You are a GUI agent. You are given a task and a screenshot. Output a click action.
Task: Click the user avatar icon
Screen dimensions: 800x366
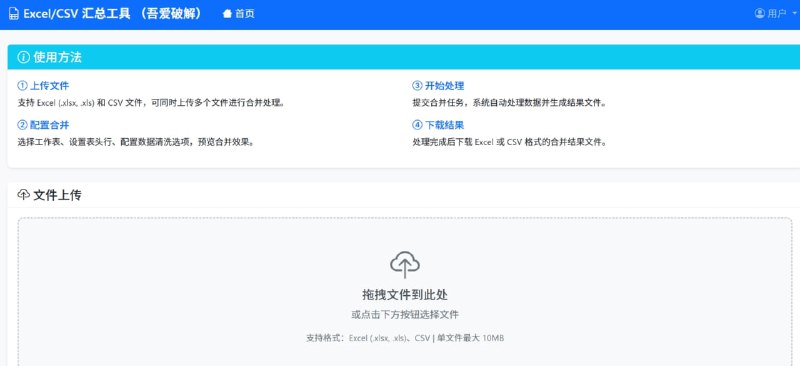760,13
